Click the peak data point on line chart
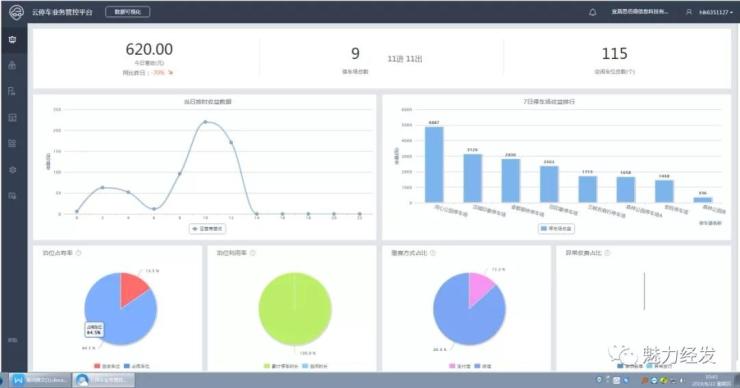Viewport: 740px width, 388px height. pyautogui.click(x=205, y=122)
